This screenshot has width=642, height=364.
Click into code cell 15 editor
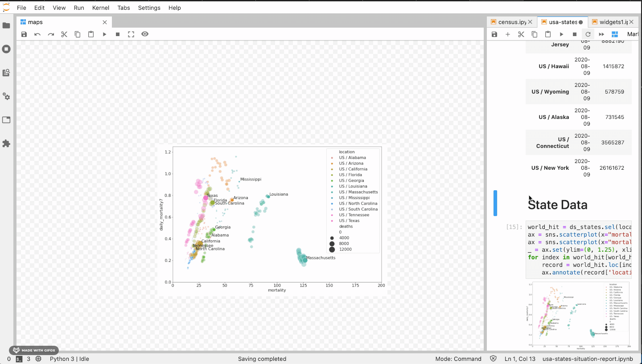pos(579,249)
